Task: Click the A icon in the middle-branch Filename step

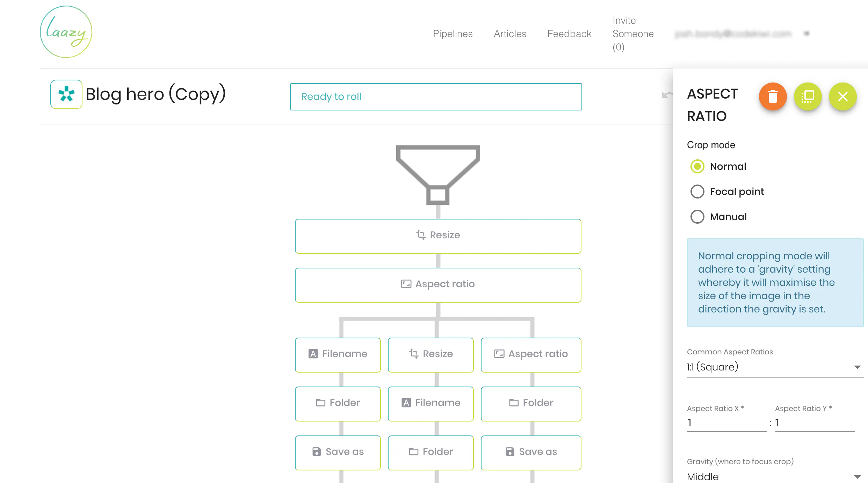Action: [x=406, y=403]
